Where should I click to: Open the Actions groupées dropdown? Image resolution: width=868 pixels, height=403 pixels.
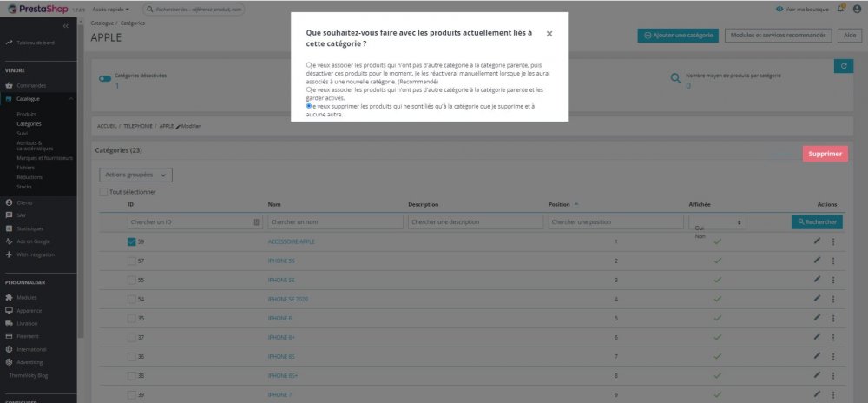(x=135, y=175)
